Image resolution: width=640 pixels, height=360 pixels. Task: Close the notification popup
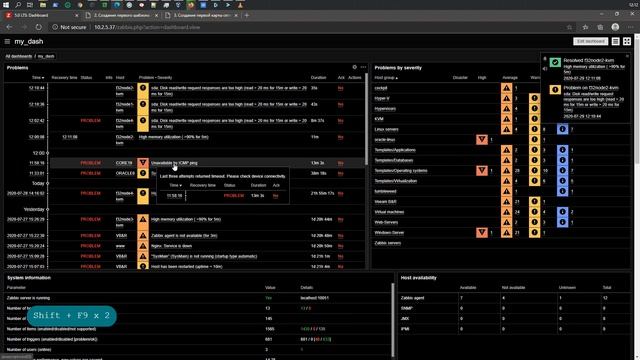[627, 56]
